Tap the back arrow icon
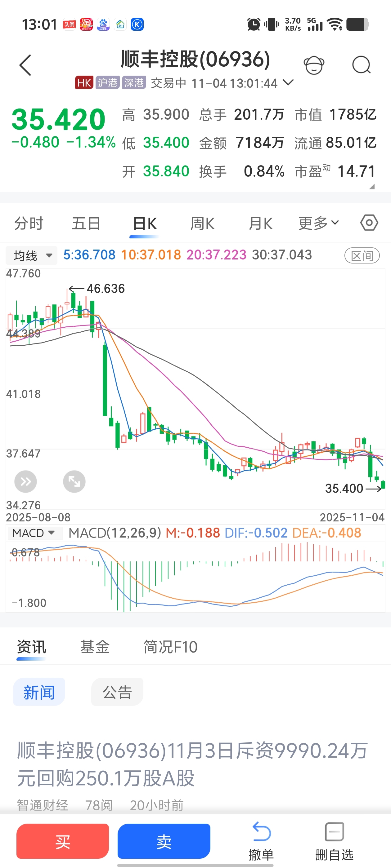The image size is (391, 868). [25, 65]
